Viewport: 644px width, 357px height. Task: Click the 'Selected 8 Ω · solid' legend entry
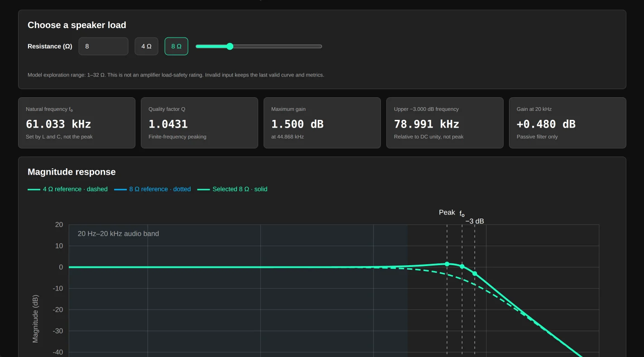[x=232, y=189]
